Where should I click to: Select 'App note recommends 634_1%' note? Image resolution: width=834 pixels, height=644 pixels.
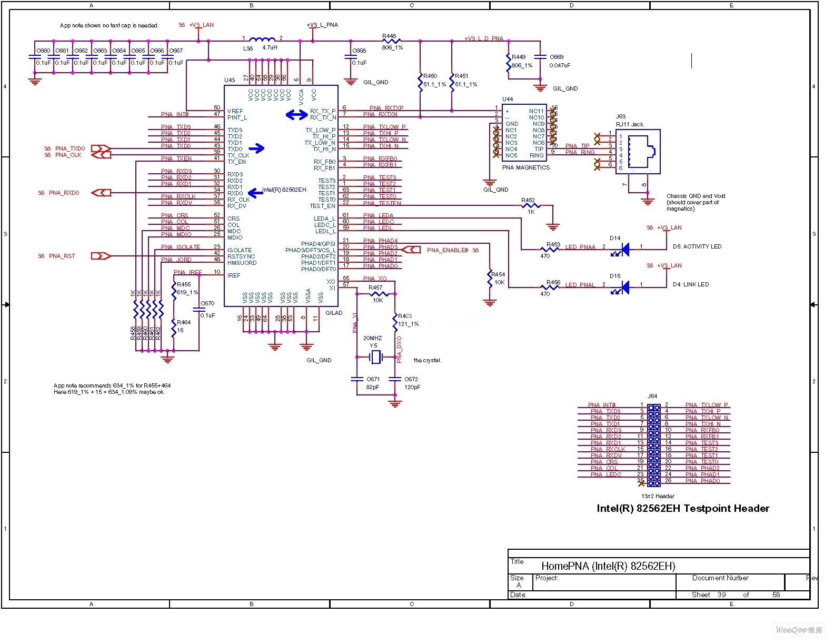[x=112, y=389]
